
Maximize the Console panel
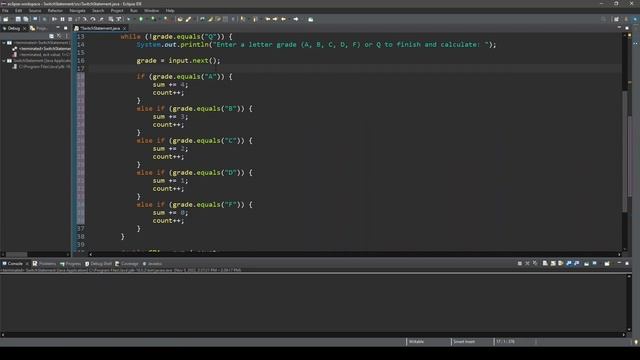(627, 263)
